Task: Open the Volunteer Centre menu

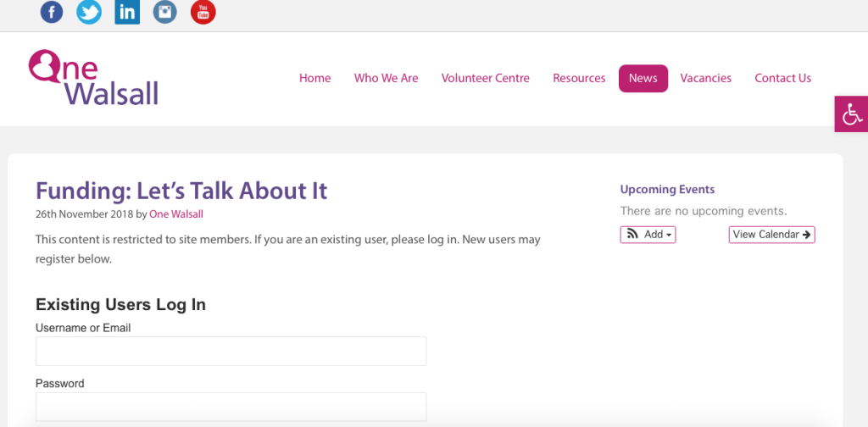Action: click(x=485, y=78)
